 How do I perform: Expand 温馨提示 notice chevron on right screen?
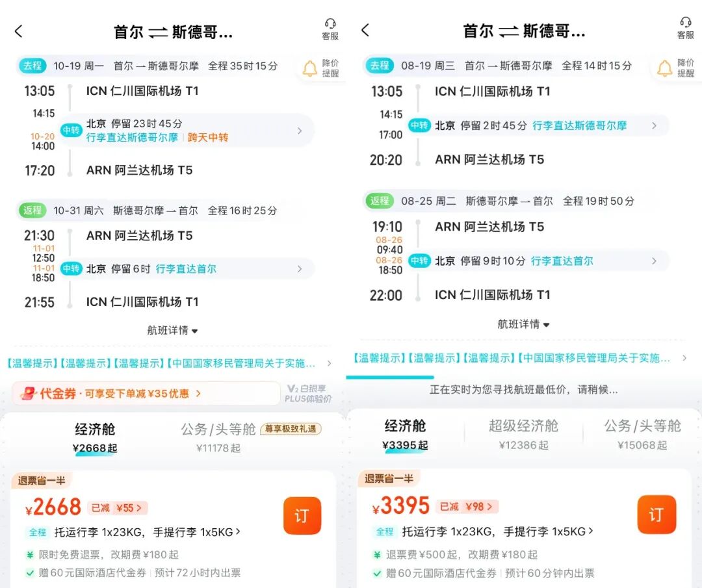click(684, 358)
